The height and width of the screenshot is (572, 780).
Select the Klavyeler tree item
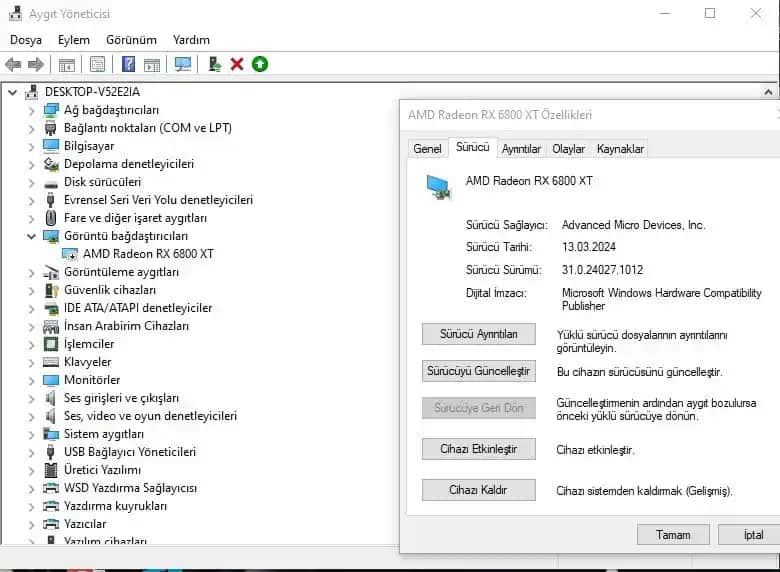[x=88, y=362]
